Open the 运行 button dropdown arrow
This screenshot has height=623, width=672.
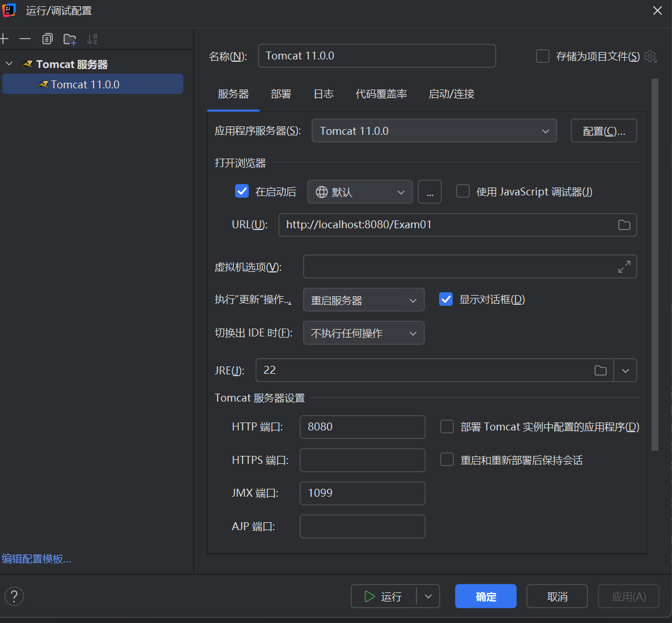428,596
